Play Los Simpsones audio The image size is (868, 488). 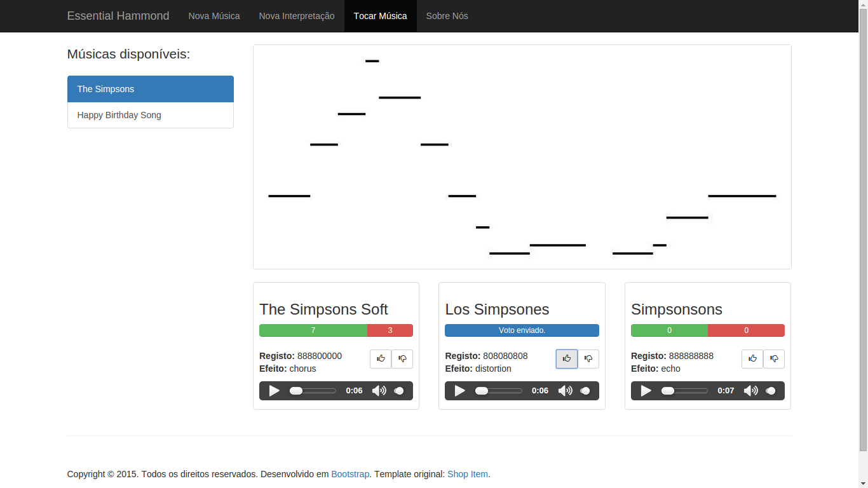[460, 391]
